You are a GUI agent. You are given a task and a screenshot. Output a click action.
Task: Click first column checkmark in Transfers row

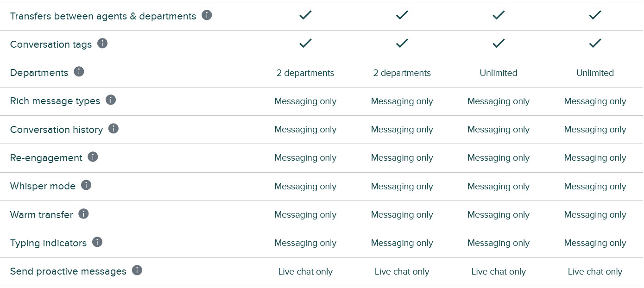[x=305, y=15]
